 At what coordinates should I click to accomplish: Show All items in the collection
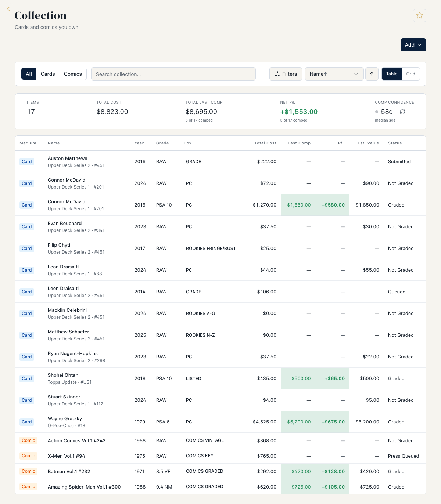point(29,74)
